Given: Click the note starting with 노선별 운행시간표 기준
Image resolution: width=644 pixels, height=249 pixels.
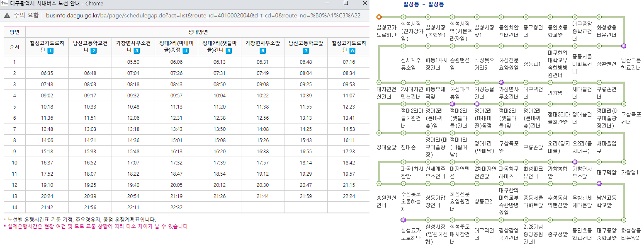Looking at the screenshot, I should click(x=80, y=220).
